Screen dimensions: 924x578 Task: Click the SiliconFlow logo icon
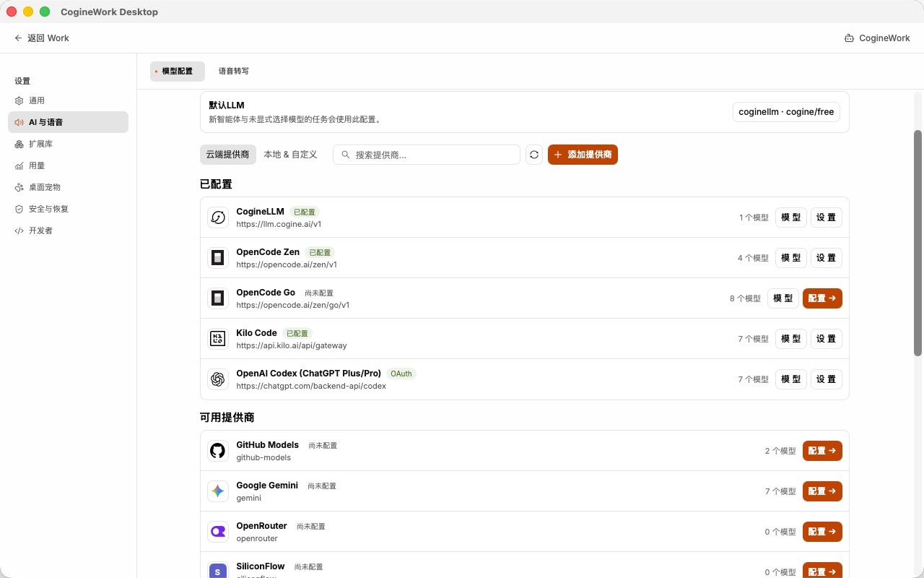coord(218,571)
